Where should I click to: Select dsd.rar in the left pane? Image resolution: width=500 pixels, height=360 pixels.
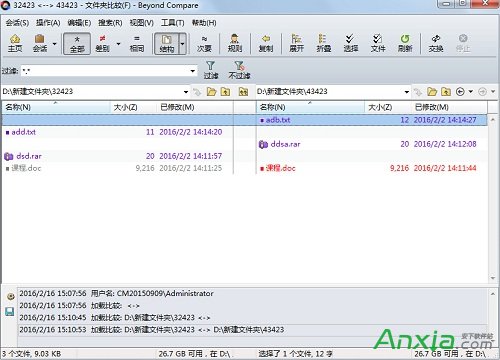[x=117, y=156]
